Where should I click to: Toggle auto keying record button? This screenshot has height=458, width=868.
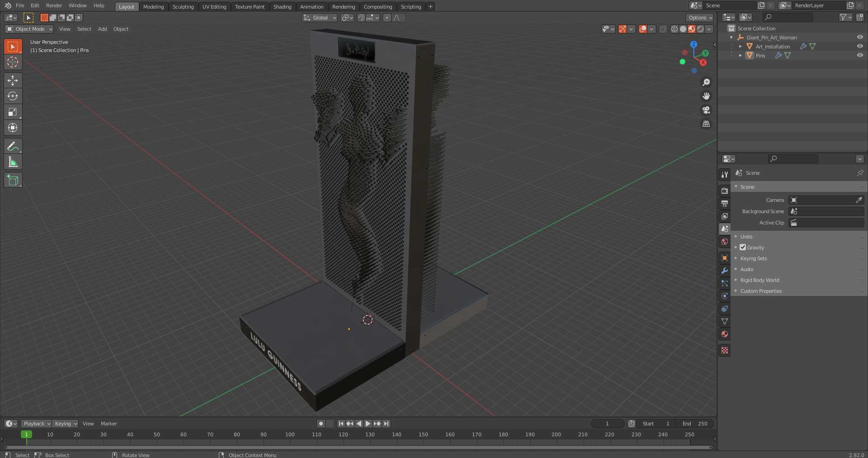click(x=321, y=424)
